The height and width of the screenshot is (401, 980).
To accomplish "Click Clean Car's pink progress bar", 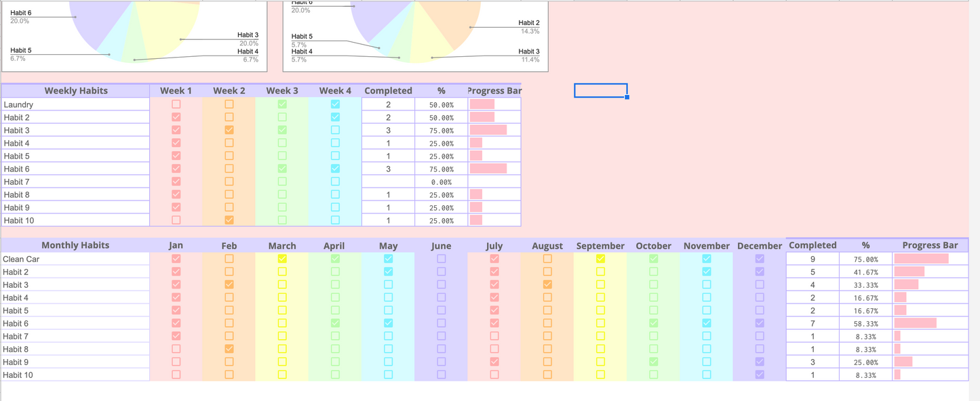I will click(920, 259).
